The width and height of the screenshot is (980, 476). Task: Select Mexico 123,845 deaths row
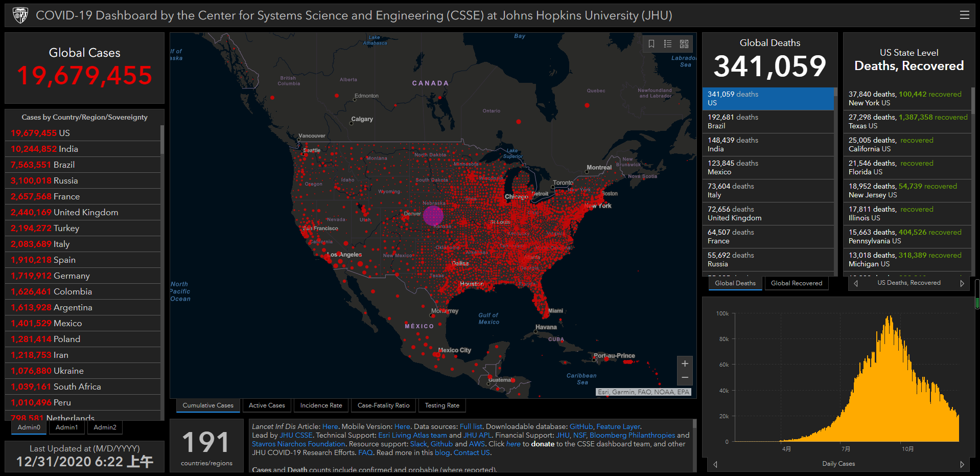[x=768, y=168]
